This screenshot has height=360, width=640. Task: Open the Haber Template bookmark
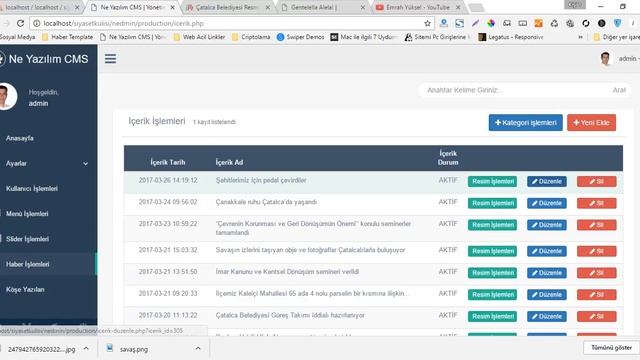tap(67, 37)
